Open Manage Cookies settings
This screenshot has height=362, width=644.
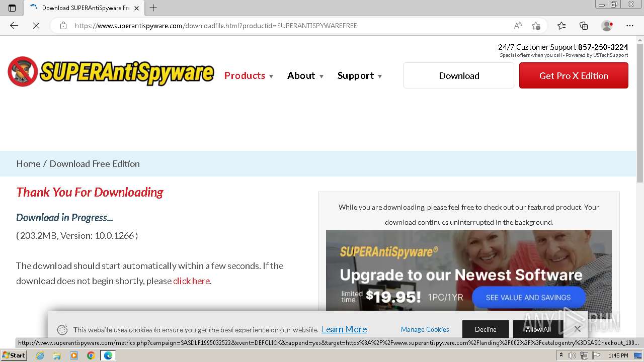(425, 329)
